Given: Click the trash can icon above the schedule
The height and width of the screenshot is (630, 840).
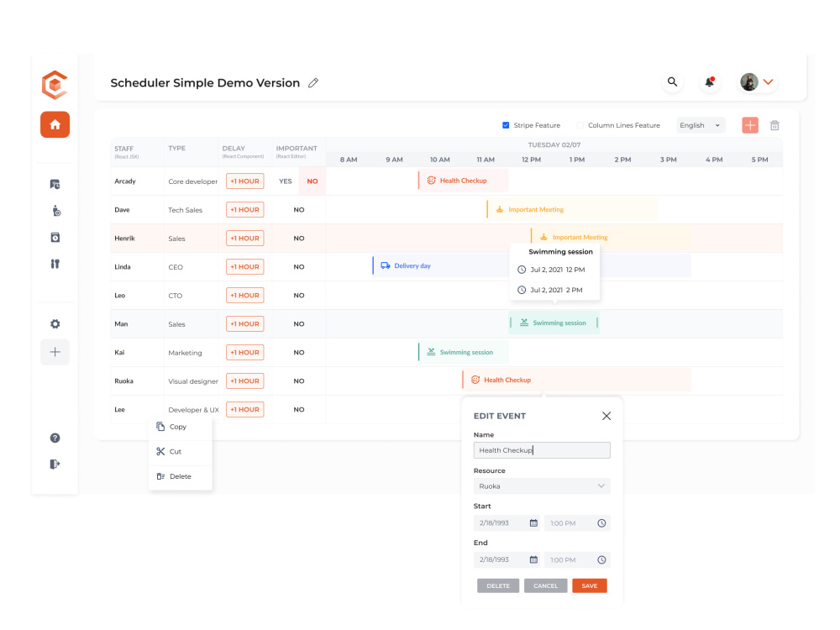Looking at the screenshot, I should (774, 125).
